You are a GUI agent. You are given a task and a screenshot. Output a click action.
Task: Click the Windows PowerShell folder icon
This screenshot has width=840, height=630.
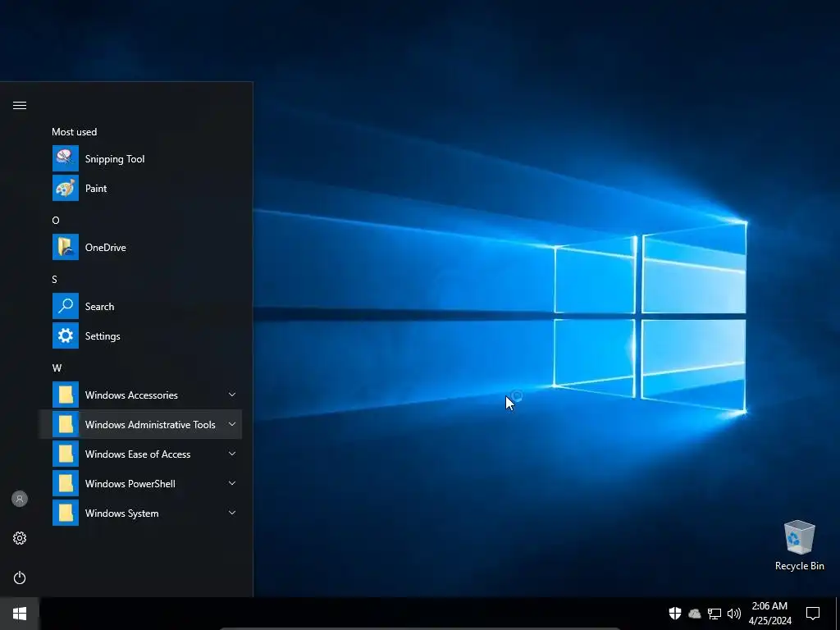[x=66, y=483]
